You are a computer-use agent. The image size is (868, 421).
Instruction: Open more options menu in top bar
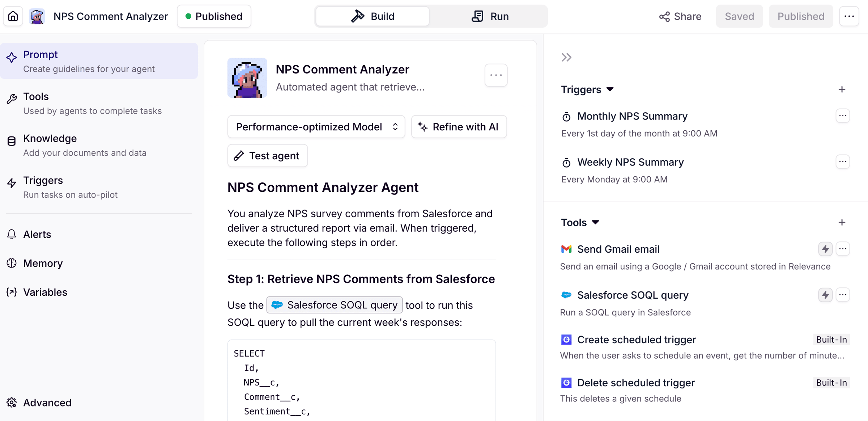(849, 16)
